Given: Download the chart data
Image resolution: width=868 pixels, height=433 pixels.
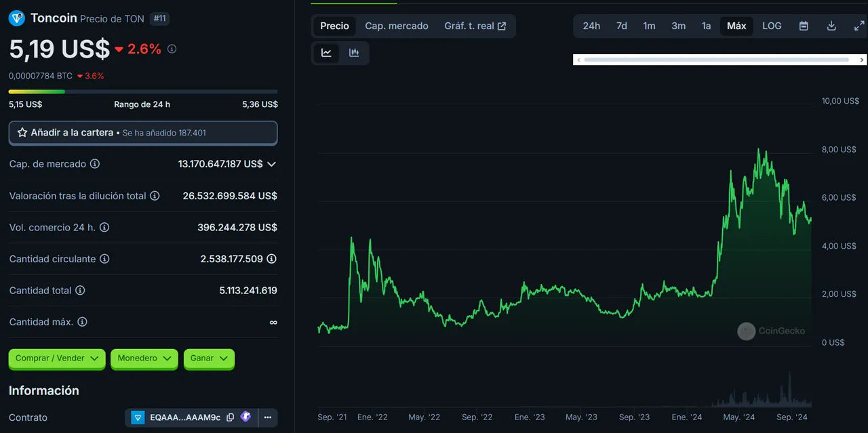Looking at the screenshot, I should click(x=831, y=26).
